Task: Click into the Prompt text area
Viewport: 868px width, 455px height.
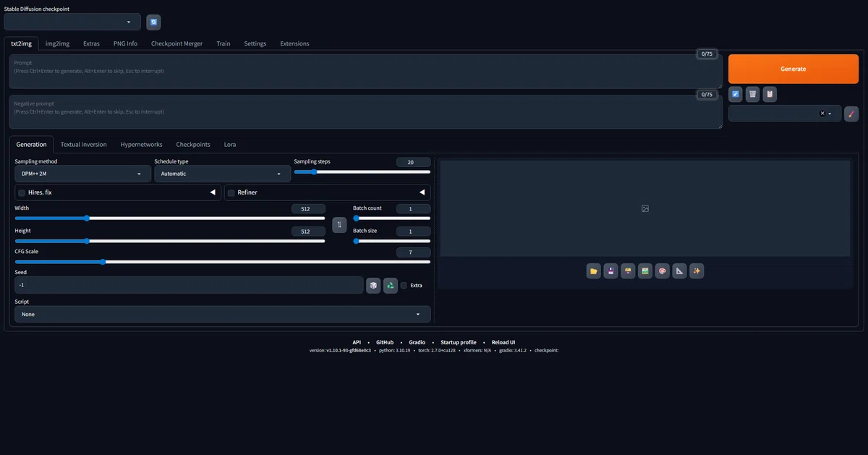Action: pos(366,72)
